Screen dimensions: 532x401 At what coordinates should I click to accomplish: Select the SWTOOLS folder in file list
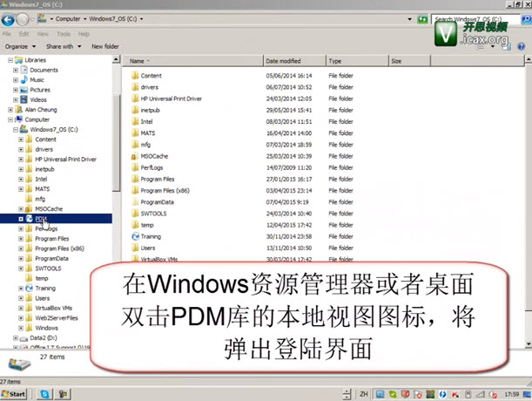click(153, 214)
